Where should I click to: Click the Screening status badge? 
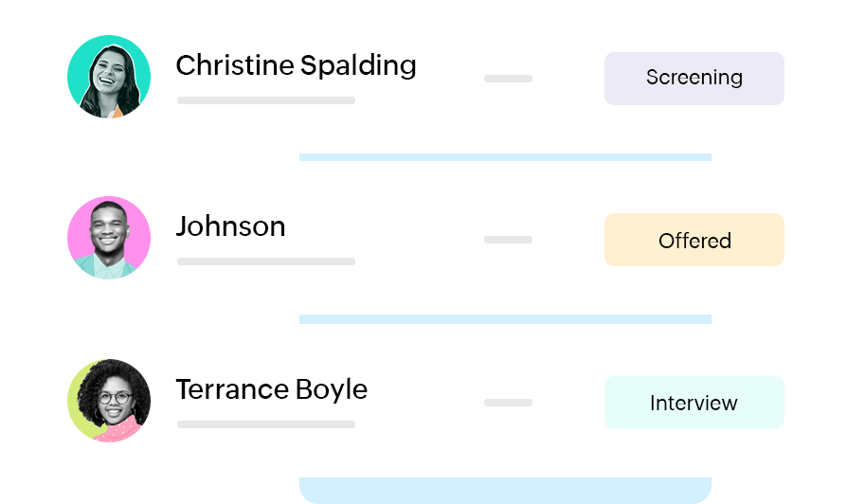pyautogui.click(x=694, y=78)
